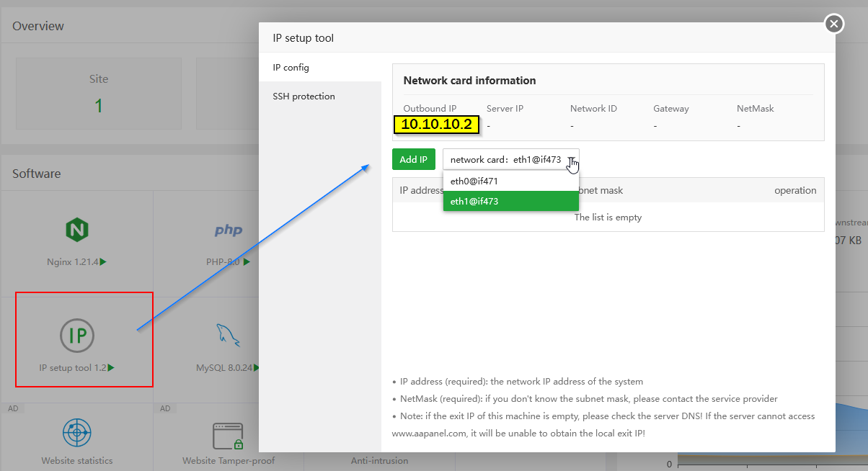Click the Website statistics label
Image resolution: width=868 pixels, height=471 pixels.
[77, 460]
